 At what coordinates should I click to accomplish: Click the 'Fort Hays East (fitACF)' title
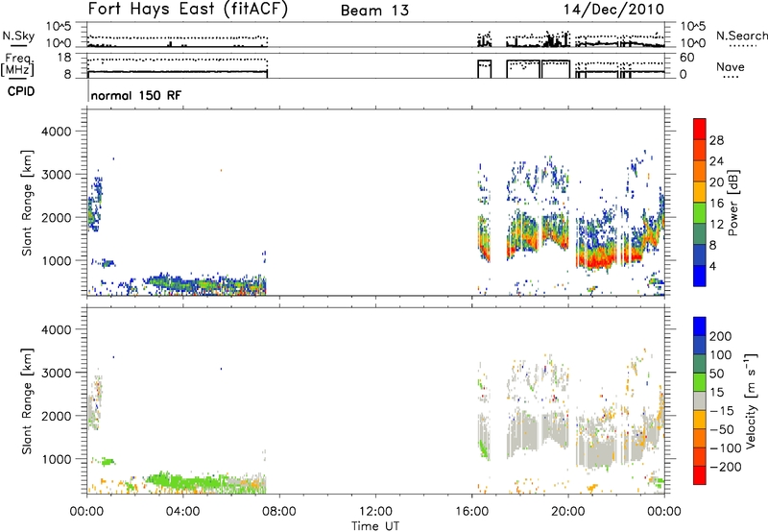point(187,9)
